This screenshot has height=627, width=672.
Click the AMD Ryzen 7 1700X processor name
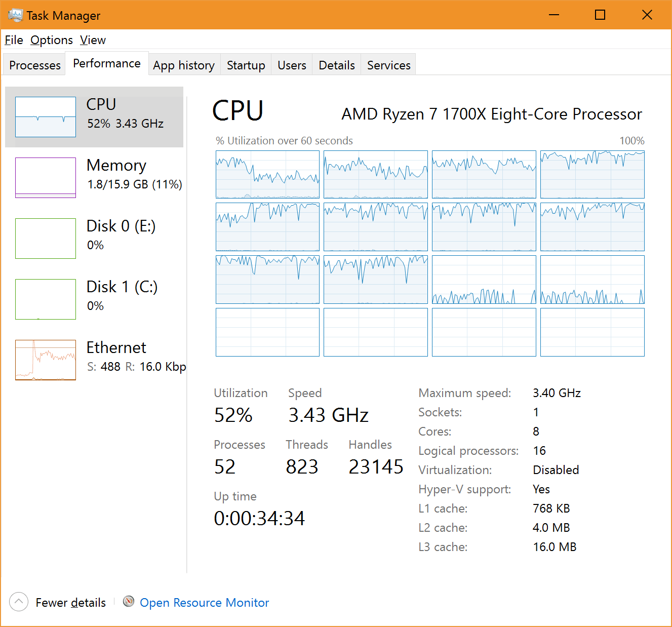492,114
